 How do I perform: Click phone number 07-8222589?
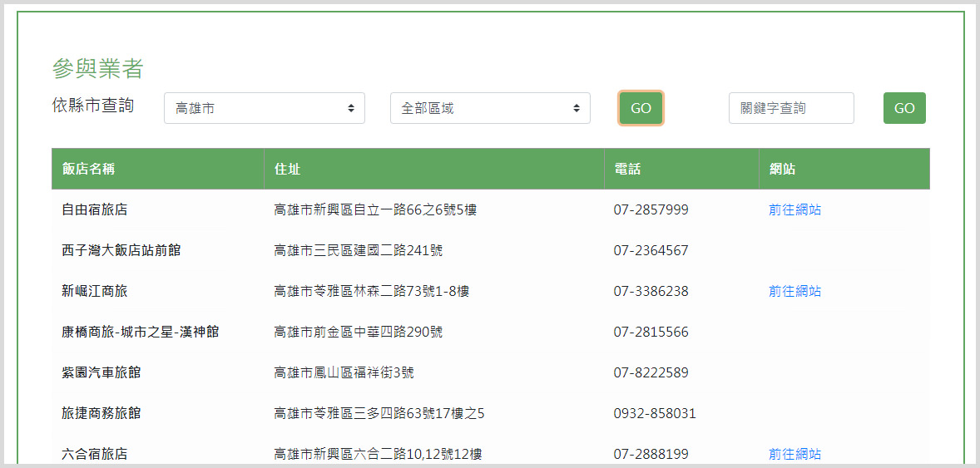click(651, 373)
